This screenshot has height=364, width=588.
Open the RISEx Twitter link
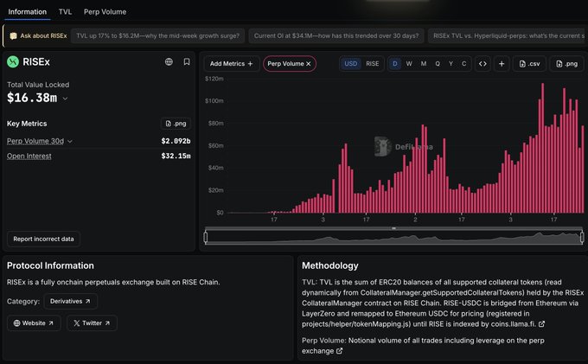point(92,322)
